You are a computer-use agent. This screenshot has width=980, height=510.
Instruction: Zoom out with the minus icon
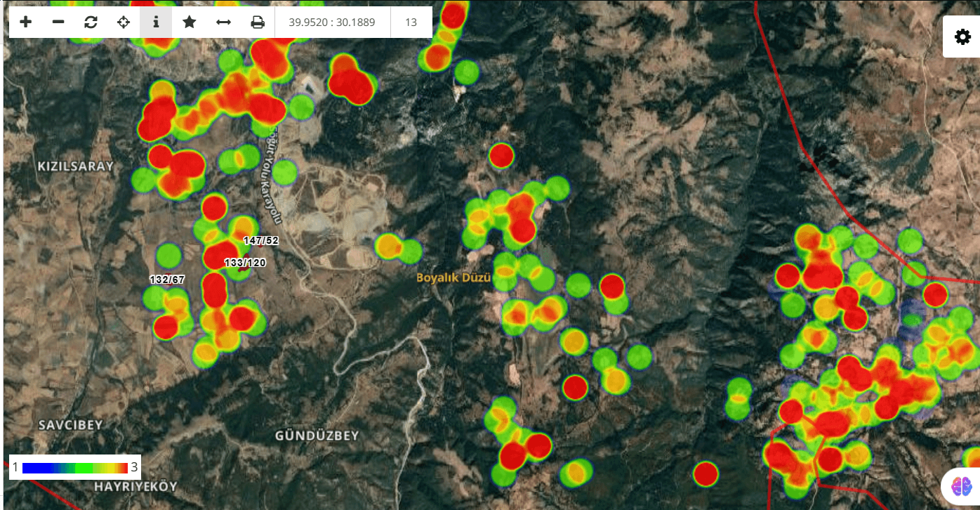click(58, 22)
